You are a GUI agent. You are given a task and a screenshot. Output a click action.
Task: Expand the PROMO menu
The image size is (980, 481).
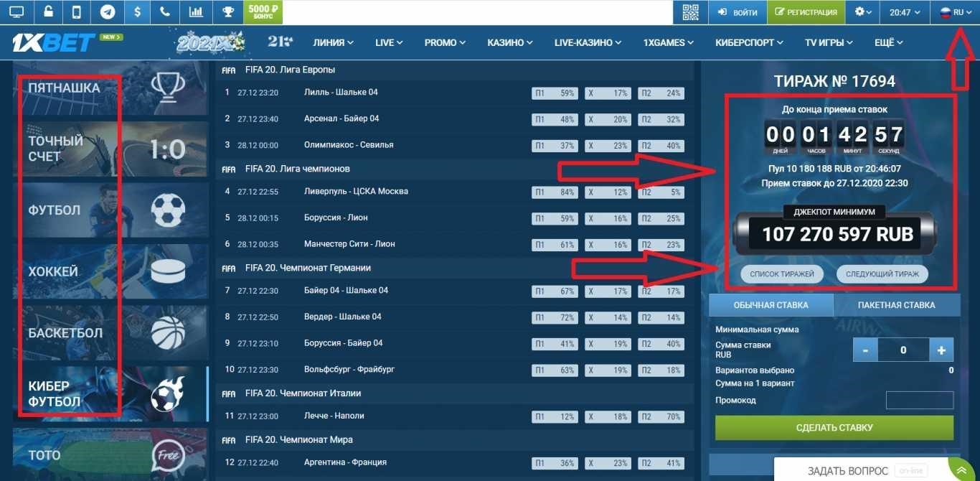[x=445, y=42]
